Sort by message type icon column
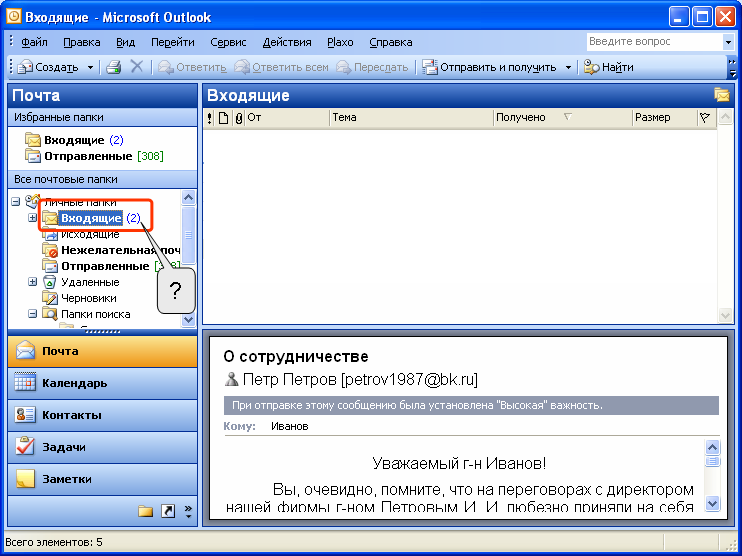Viewport: 742px width, 556px height. (x=223, y=118)
